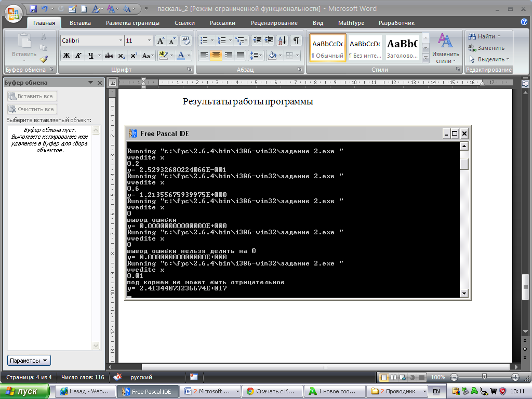
Task: Select the Без интервала style
Action: [365, 48]
